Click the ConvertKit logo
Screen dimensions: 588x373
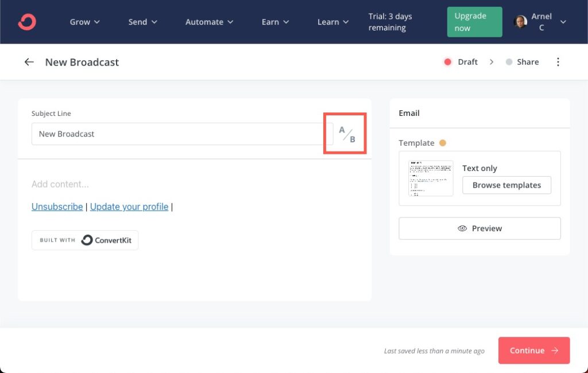(27, 21)
